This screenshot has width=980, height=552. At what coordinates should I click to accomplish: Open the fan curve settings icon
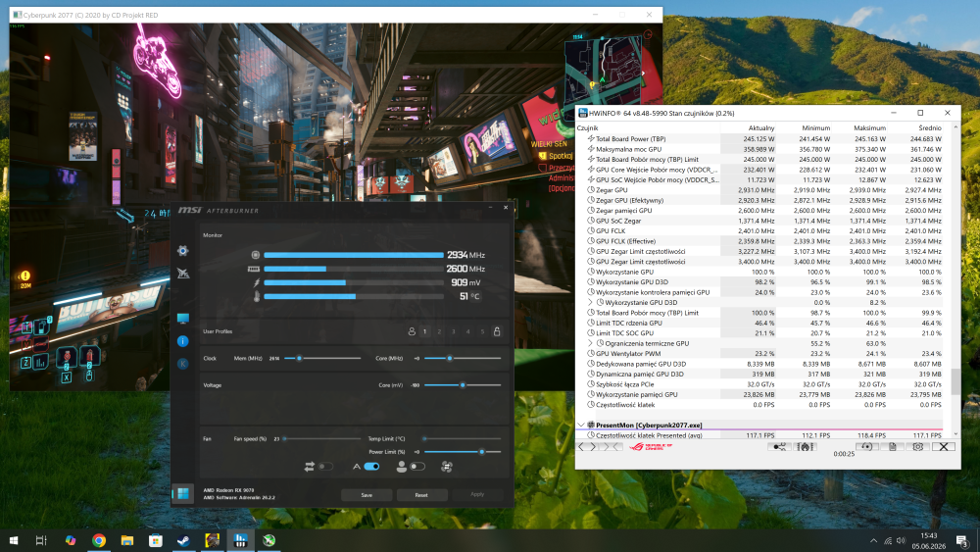point(446,467)
